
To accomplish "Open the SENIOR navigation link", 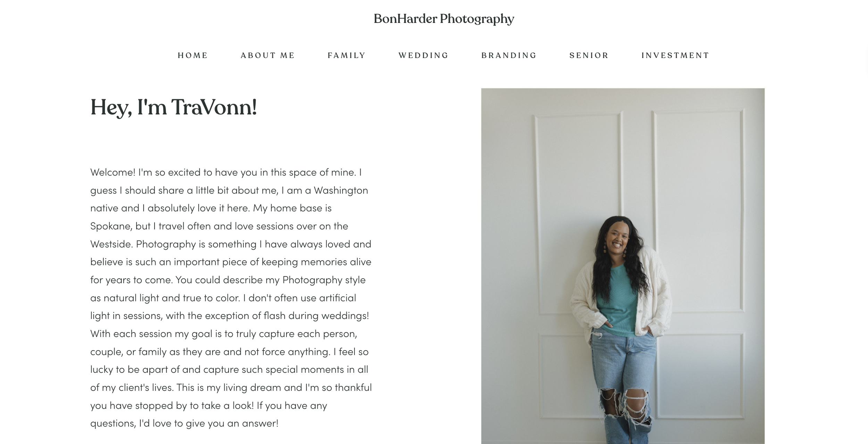I will (589, 55).
